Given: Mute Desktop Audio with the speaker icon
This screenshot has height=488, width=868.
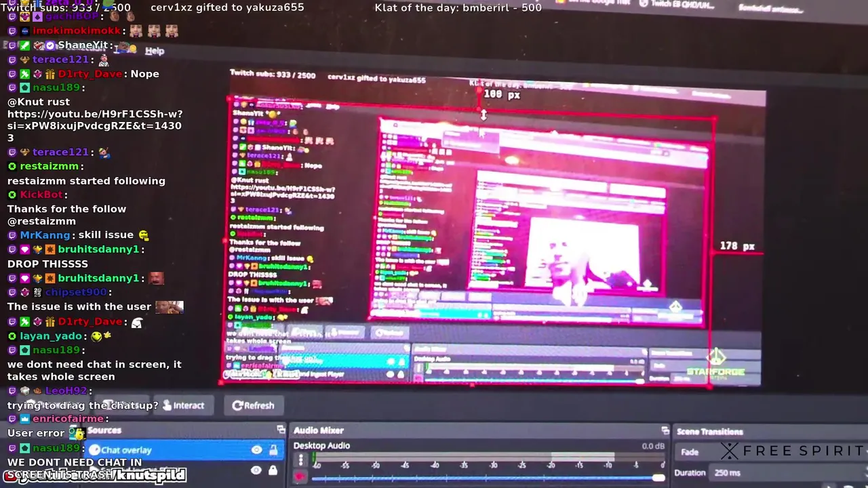Looking at the screenshot, I should pos(300,477).
